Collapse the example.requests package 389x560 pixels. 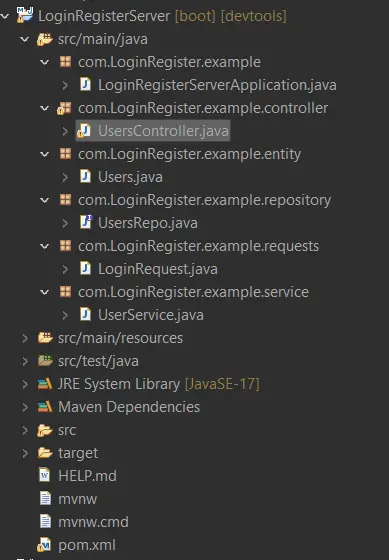45,246
